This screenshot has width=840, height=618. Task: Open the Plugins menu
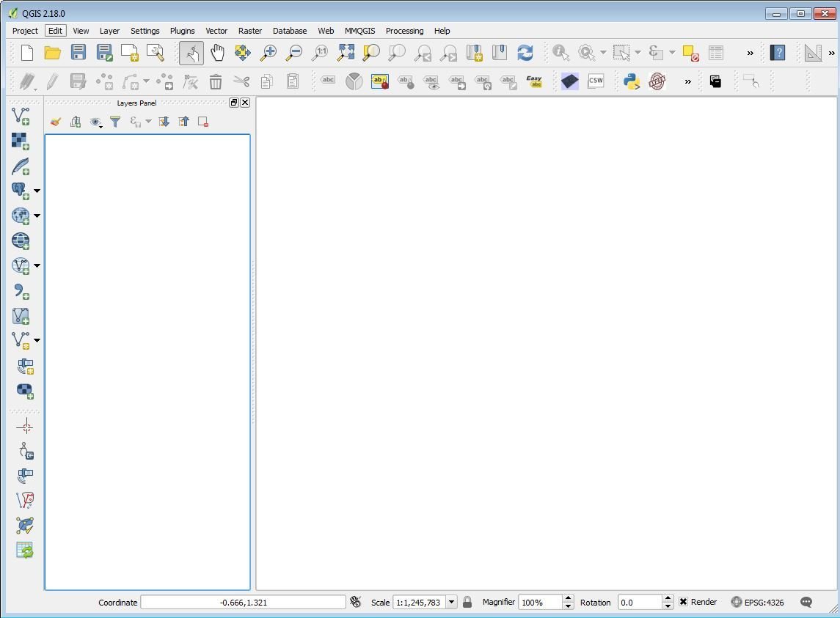click(182, 31)
